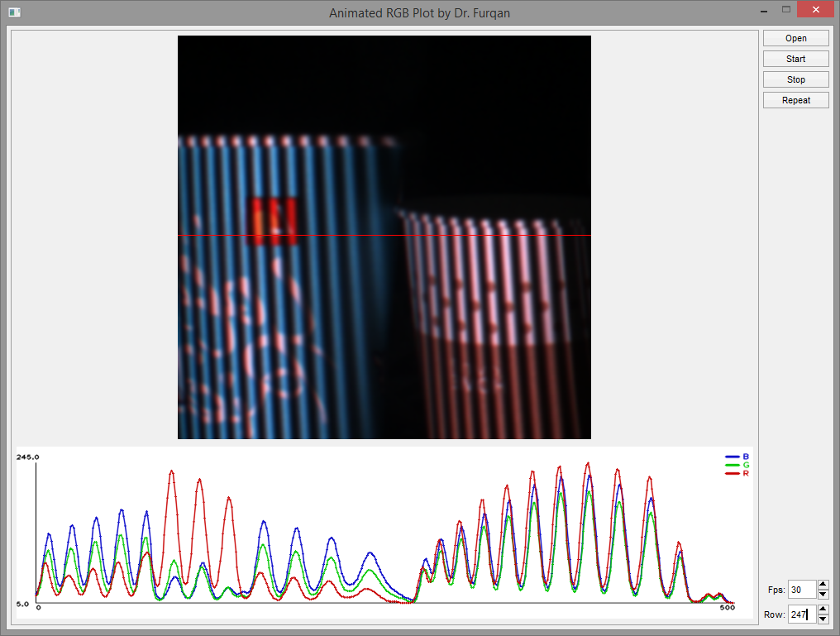840x636 pixels.
Task: Close the Animated RGB Plot window
Action: pos(816,10)
